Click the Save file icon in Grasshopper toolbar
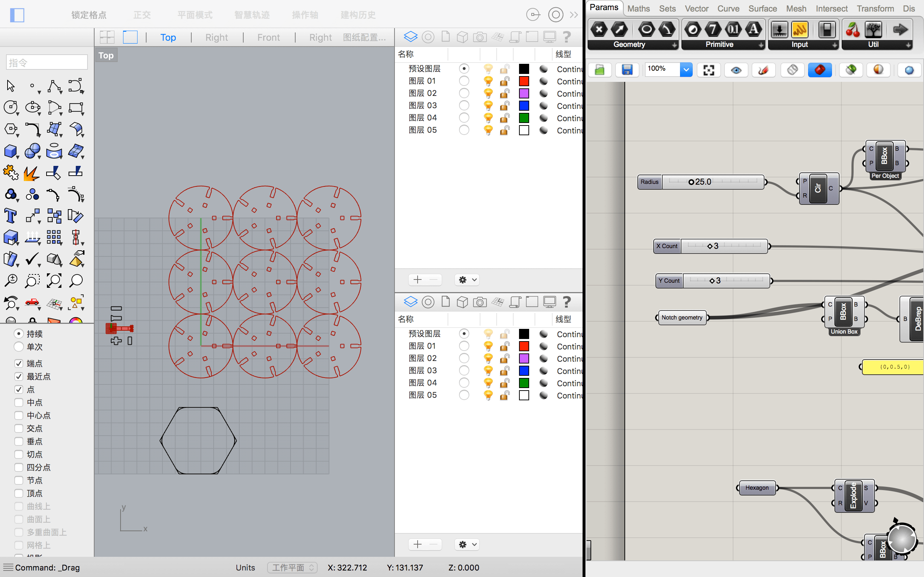Viewport: 924px width, 577px height. [x=627, y=70]
